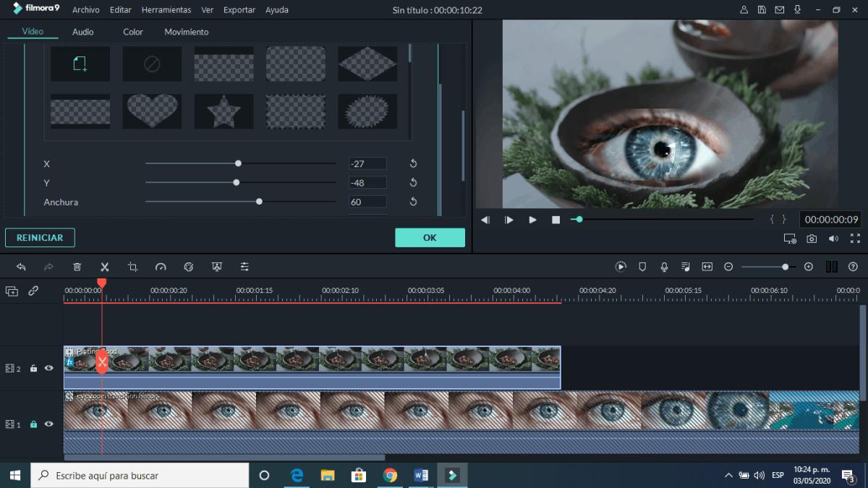The image size is (868, 488).
Task: Open preview display settings icon
Action: coord(789,239)
